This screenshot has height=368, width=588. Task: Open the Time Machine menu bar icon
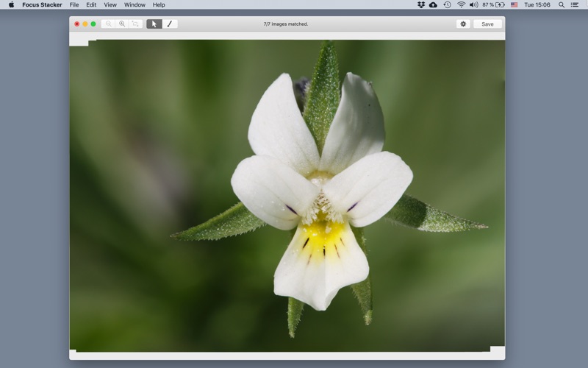(447, 4)
